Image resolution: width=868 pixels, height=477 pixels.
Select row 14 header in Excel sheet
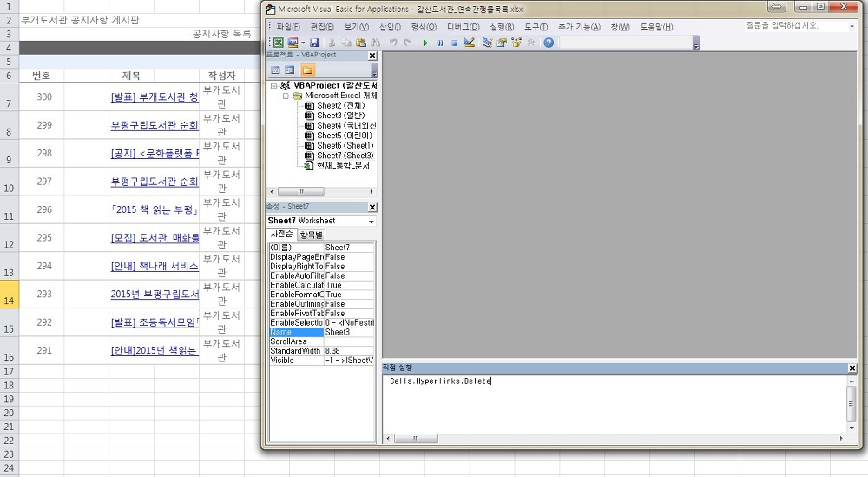9,295
